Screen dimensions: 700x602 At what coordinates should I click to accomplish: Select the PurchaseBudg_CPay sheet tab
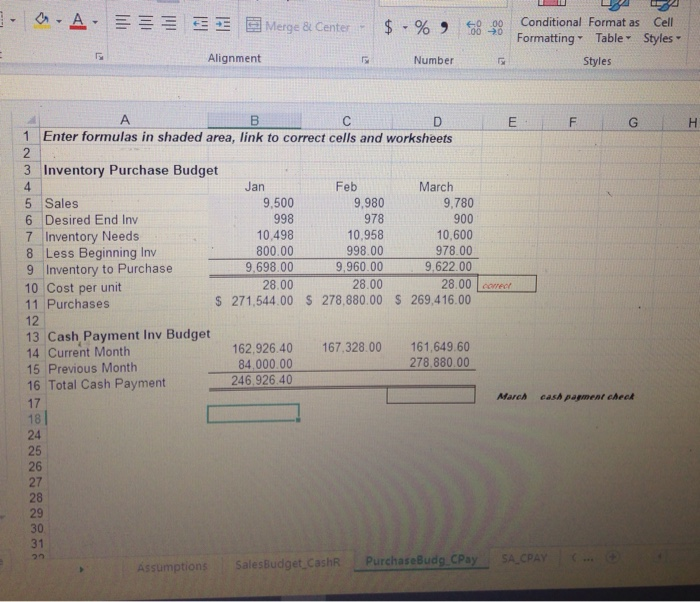pos(421,560)
